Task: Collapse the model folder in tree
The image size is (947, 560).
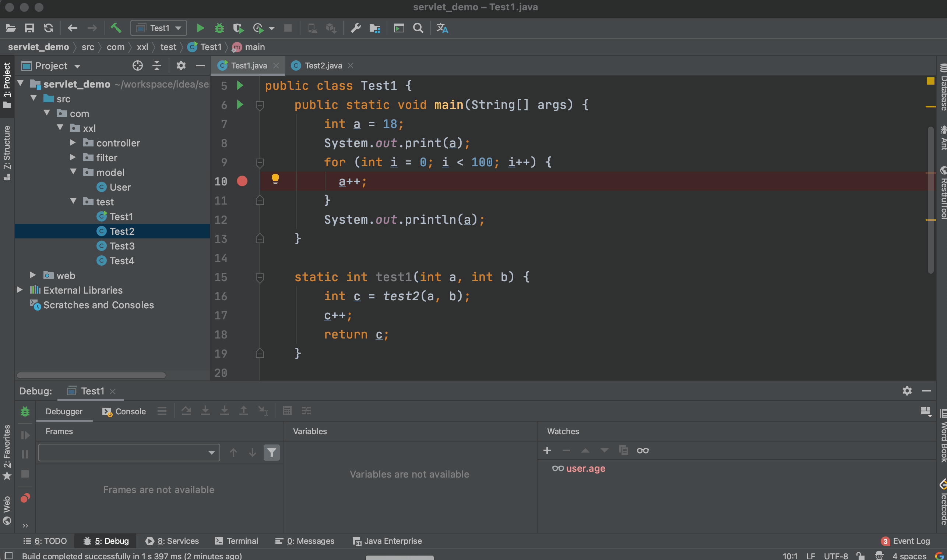Action: tap(74, 172)
